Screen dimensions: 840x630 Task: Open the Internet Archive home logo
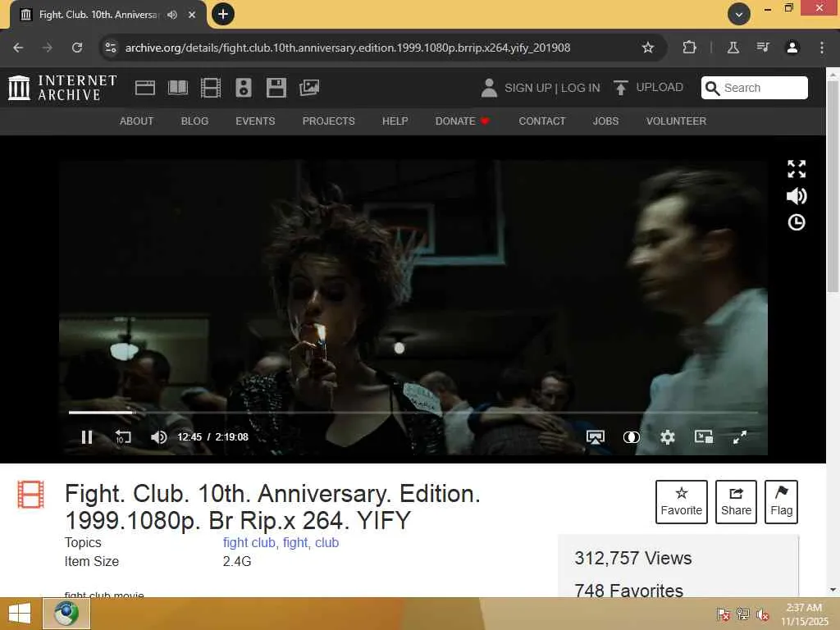[62, 88]
